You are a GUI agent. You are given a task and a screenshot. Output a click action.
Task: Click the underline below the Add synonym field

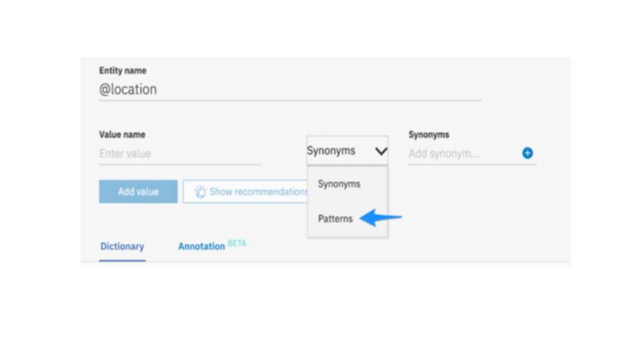tap(472, 165)
